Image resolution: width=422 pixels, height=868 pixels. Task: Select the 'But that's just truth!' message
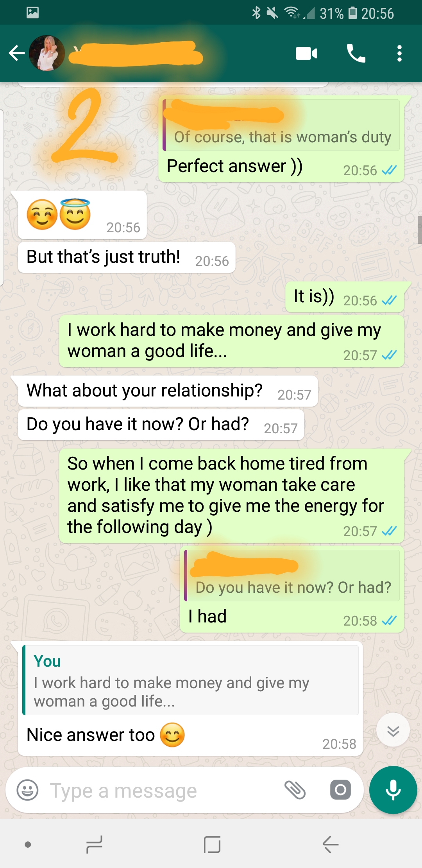127,257
